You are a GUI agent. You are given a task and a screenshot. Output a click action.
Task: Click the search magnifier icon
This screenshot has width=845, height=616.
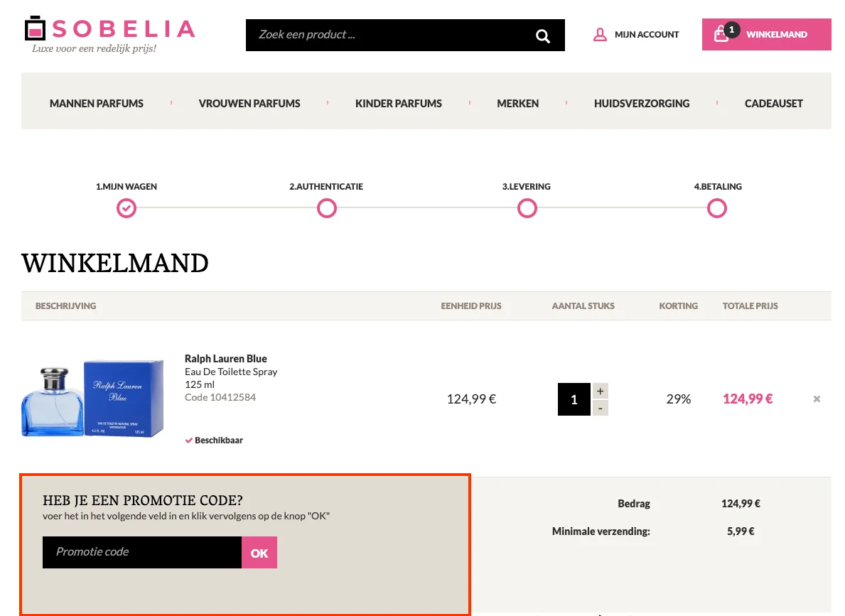(x=543, y=36)
